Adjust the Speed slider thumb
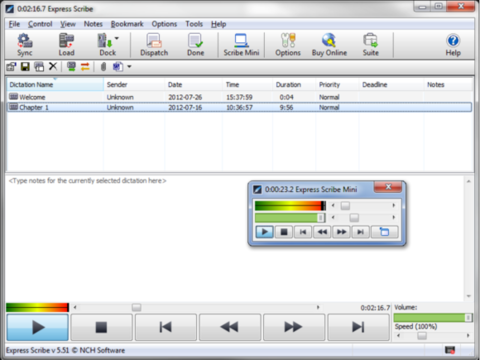The width and height of the screenshot is (480, 360). point(422,336)
